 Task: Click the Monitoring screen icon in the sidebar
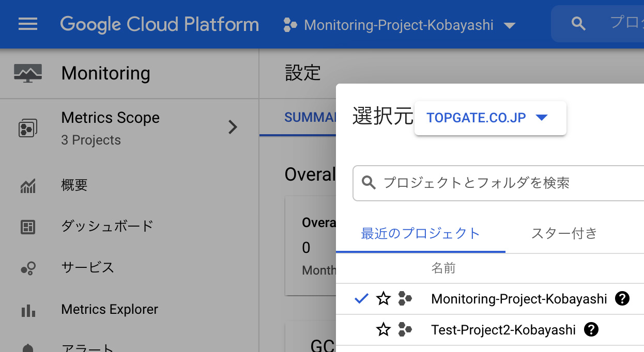28,73
